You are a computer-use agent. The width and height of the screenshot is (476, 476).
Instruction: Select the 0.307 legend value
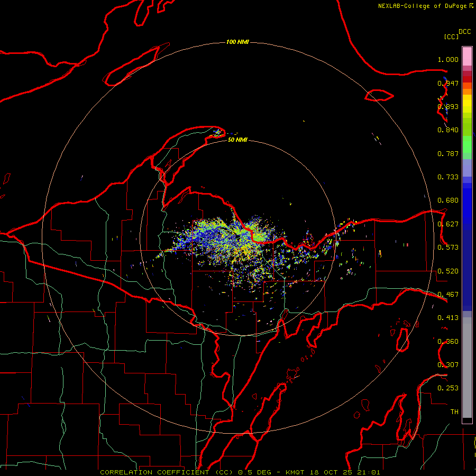pyautogui.click(x=448, y=365)
